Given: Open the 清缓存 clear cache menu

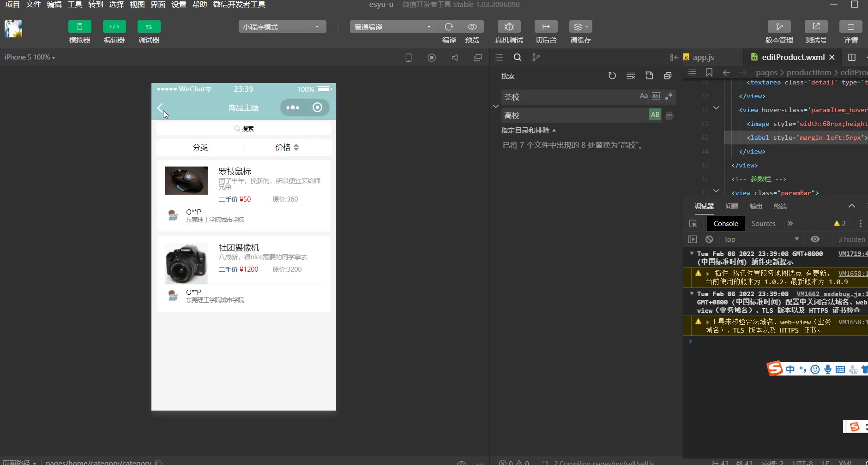Looking at the screenshot, I should [x=580, y=27].
